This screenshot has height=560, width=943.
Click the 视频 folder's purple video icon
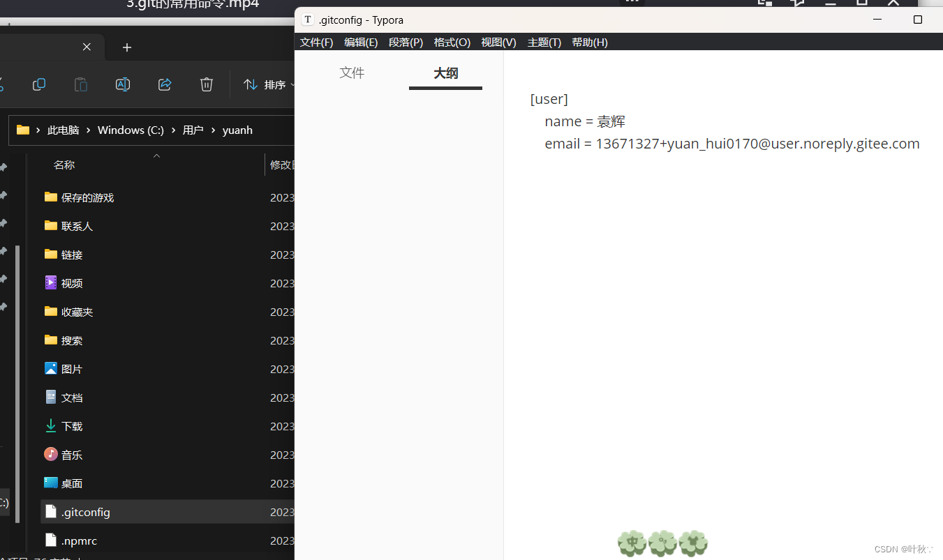pos(50,282)
